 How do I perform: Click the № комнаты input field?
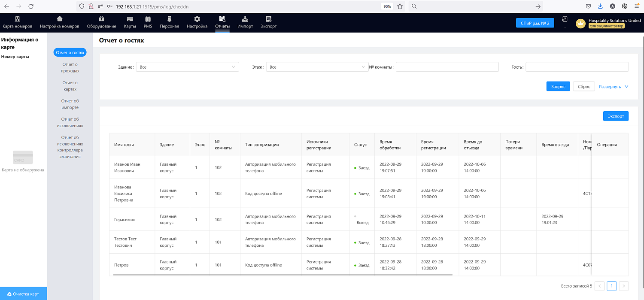point(447,67)
